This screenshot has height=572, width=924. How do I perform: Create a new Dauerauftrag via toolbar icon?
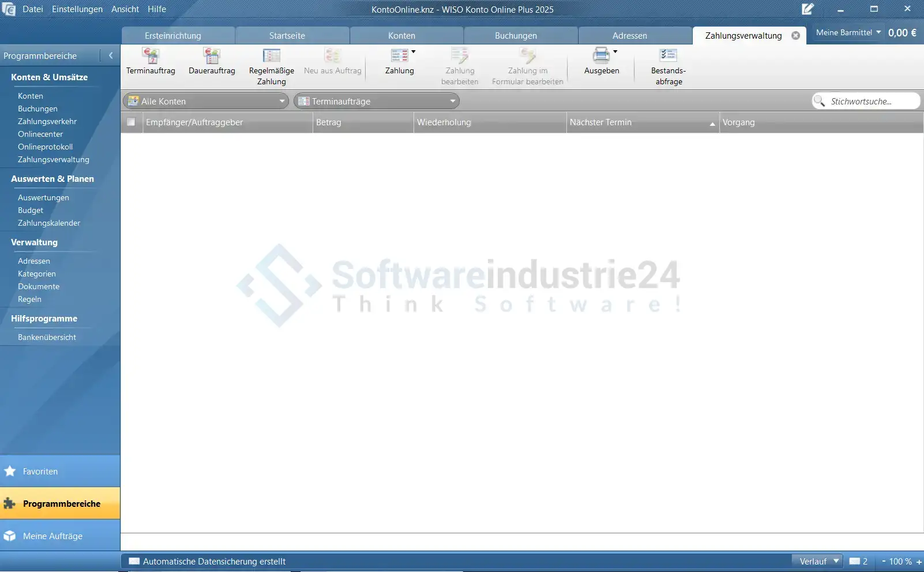point(212,56)
